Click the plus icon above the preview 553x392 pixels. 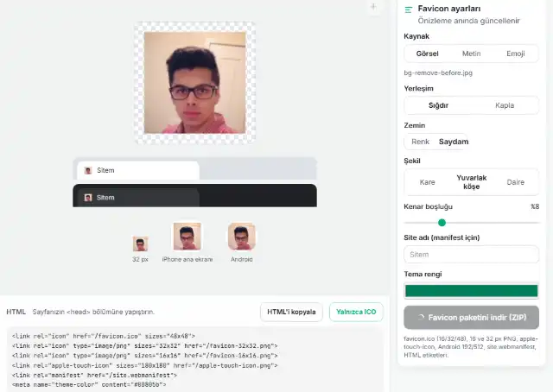click(x=373, y=7)
